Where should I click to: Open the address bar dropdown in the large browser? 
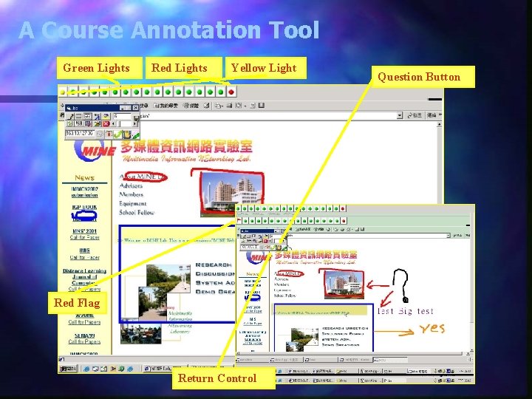point(400,116)
